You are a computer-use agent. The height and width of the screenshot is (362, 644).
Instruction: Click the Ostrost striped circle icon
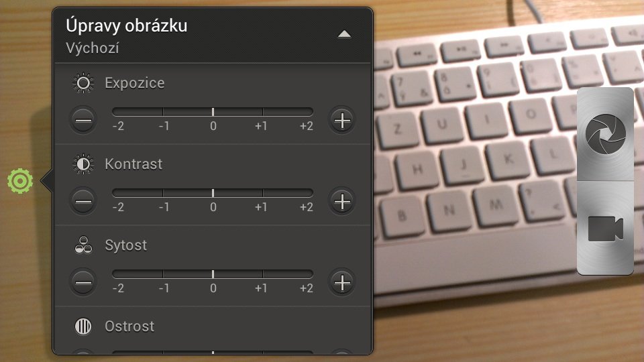(x=83, y=326)
